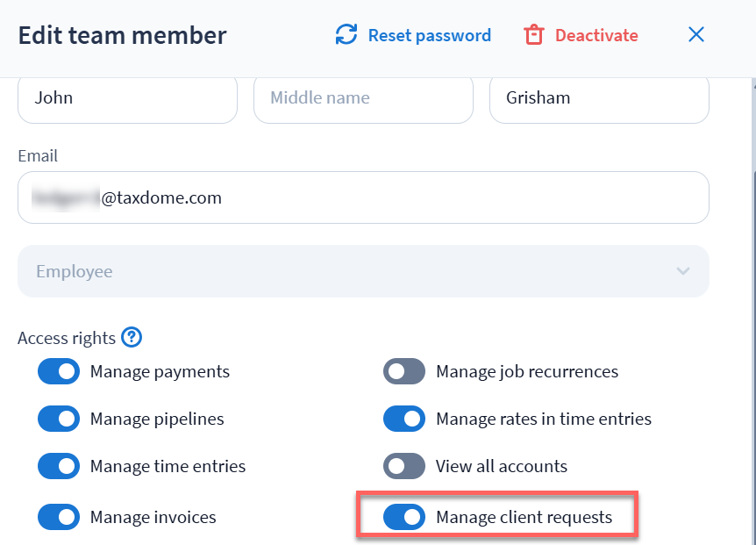Turn off Manage time entries
Viewport: 756px width, 545px height.
pyautogui.click(x=59, y=466)
